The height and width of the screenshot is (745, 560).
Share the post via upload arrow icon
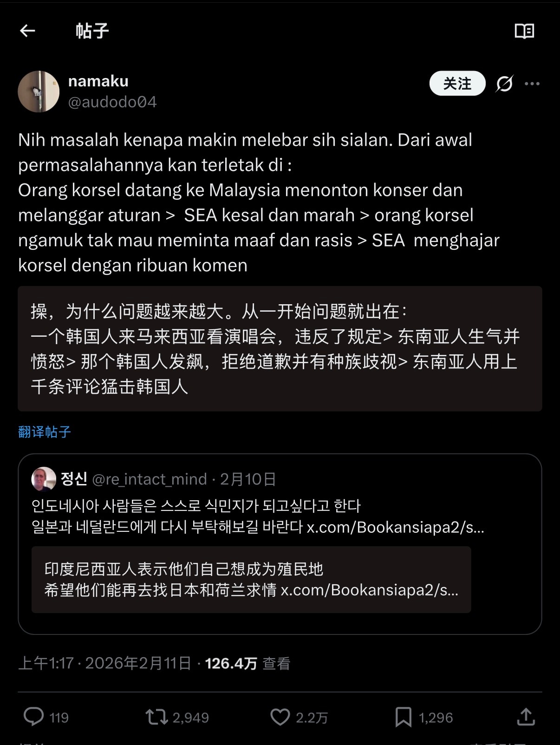tap(526, 717)
